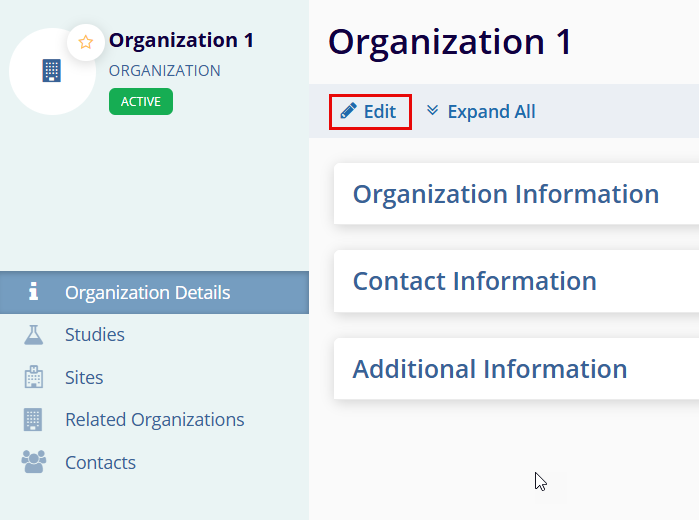The image size is (699, 520).
Task: Click the double-chevron Expand All icon
Action: (x=432, y=111)
